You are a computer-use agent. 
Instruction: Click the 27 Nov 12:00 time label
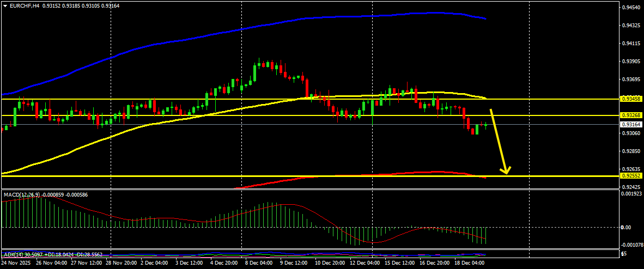(x=85, y=262)
